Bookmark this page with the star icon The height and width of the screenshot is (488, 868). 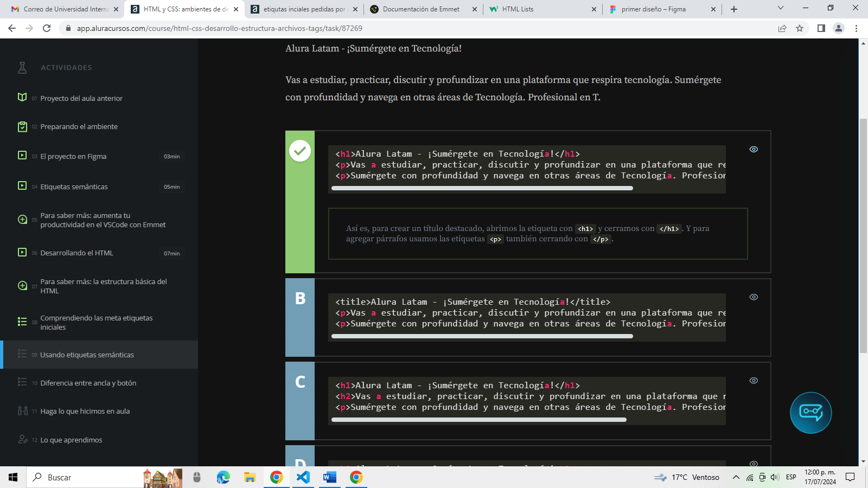800,28
